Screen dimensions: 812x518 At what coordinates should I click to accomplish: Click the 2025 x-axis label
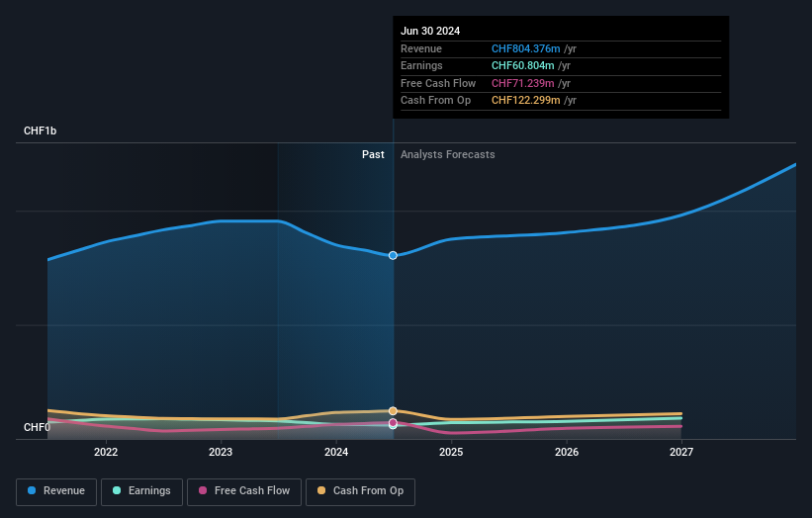pos(451,452)
